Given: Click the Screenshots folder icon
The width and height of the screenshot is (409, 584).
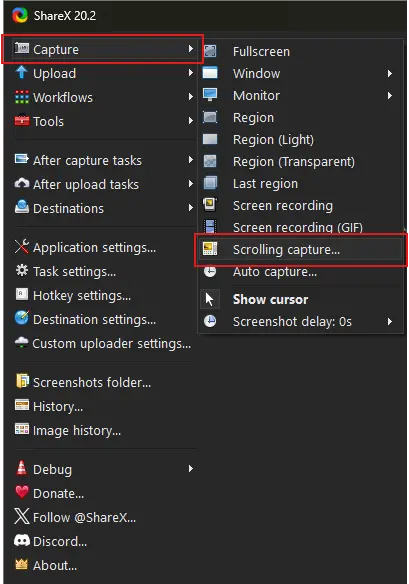Looking at the screenshot, I should 22,381.
